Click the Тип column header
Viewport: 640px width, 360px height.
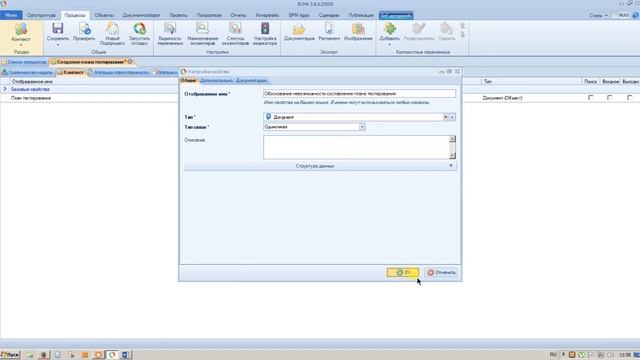(531, 82)
